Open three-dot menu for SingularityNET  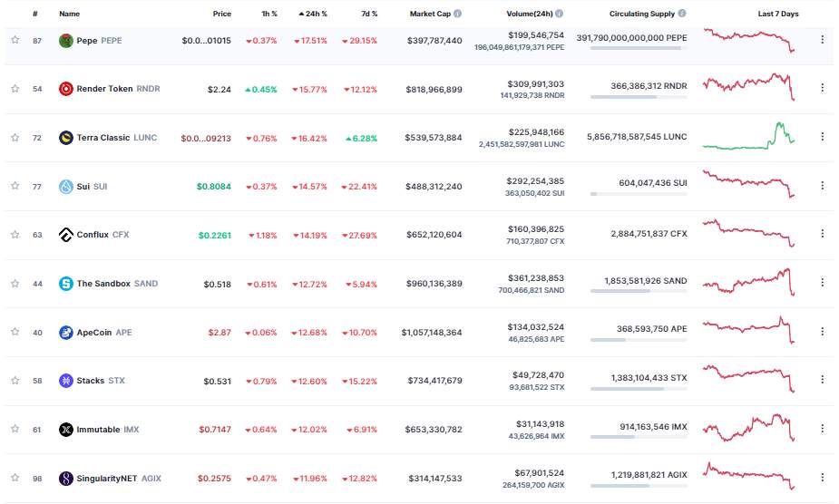823,477
